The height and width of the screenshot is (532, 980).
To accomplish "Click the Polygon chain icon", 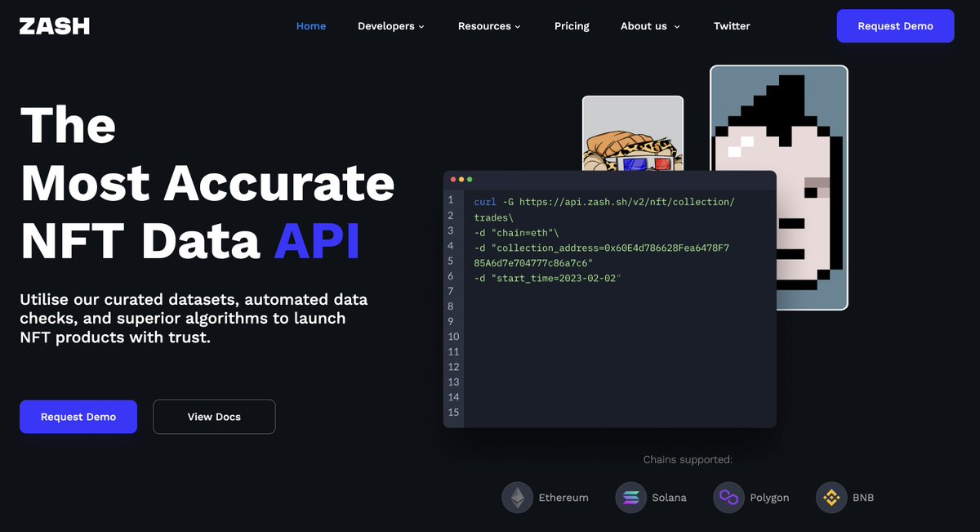I will coord(728,497).
